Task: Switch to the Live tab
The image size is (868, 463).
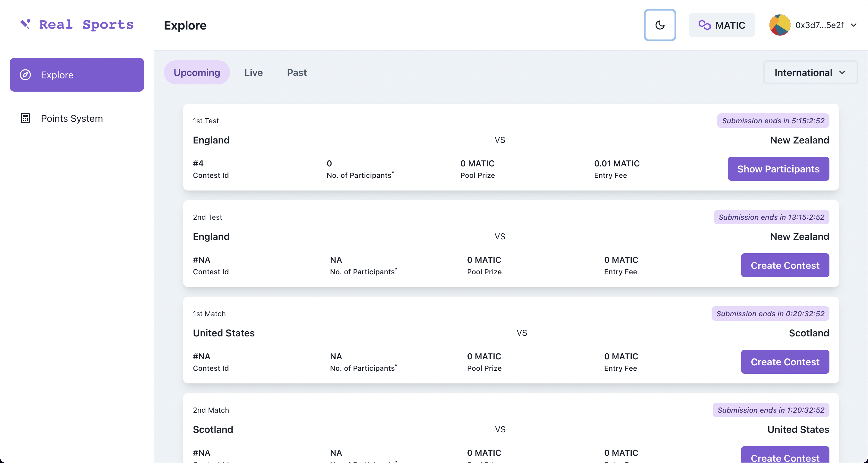Action: pyautogui.click(x=253, y=72)
